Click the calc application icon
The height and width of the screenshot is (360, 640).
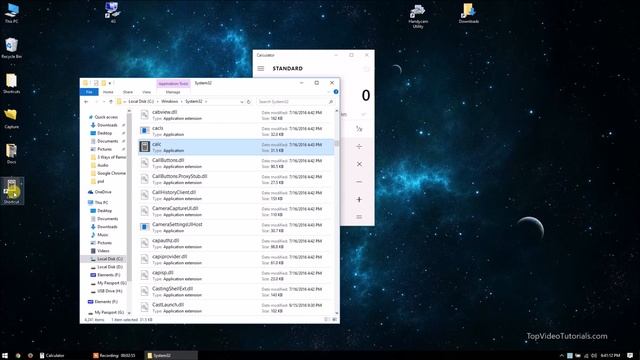(x=144, y=147)
